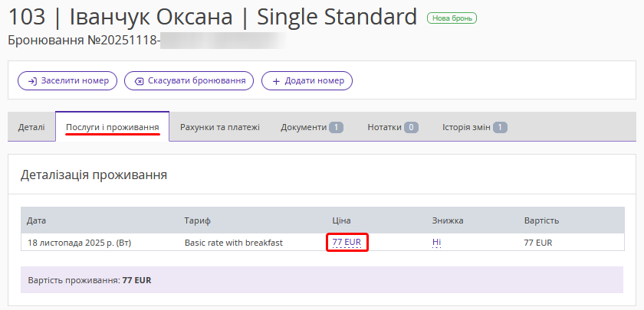Image resolution: width=644 pixels, height=310 pixels.
Task: Open the Деталі tab
Action: pos(31,127)
